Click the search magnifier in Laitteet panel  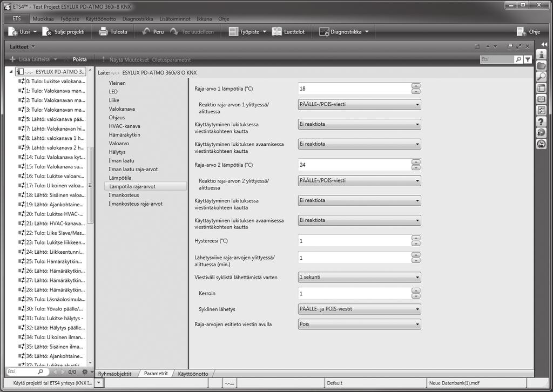click(x=518, y=59)
